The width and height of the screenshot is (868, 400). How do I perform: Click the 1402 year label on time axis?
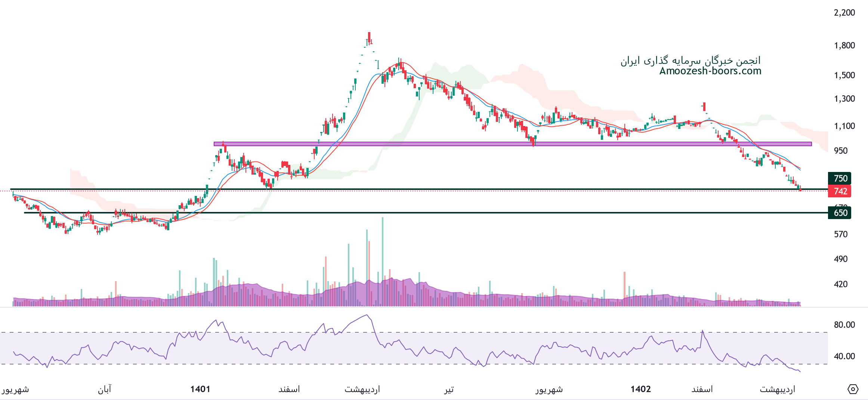tap(640, 389)
